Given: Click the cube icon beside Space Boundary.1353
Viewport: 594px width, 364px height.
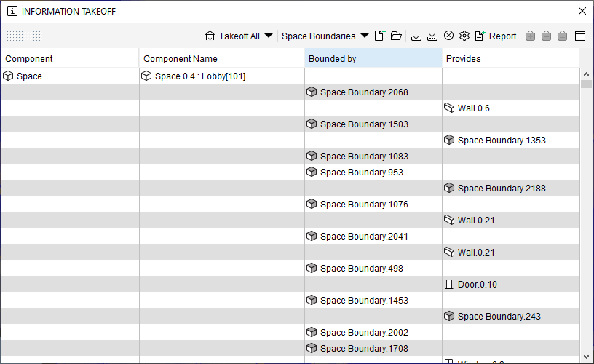Looking at the screenshot, I should 449,140.
